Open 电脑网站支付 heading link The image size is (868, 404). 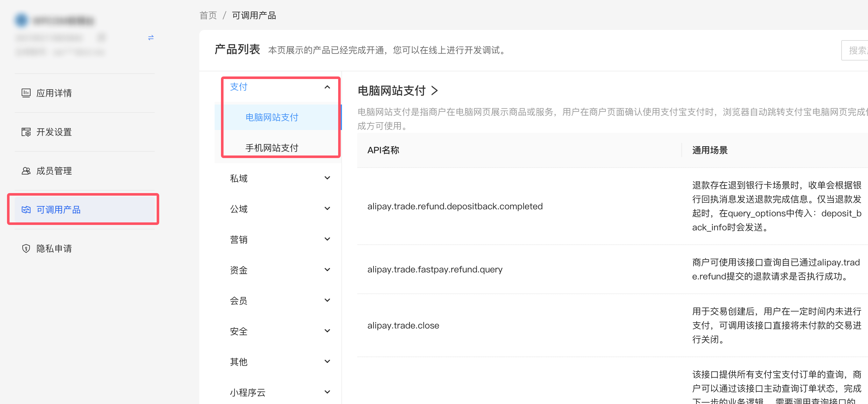click(392, 91)
